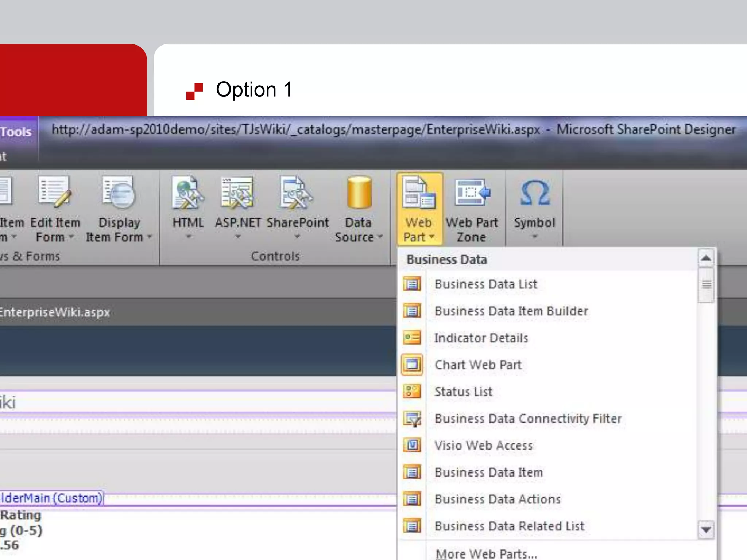Pick Indicator Details web part
The height and width of the screenshot is (560, 747).
tap(481, 338)
